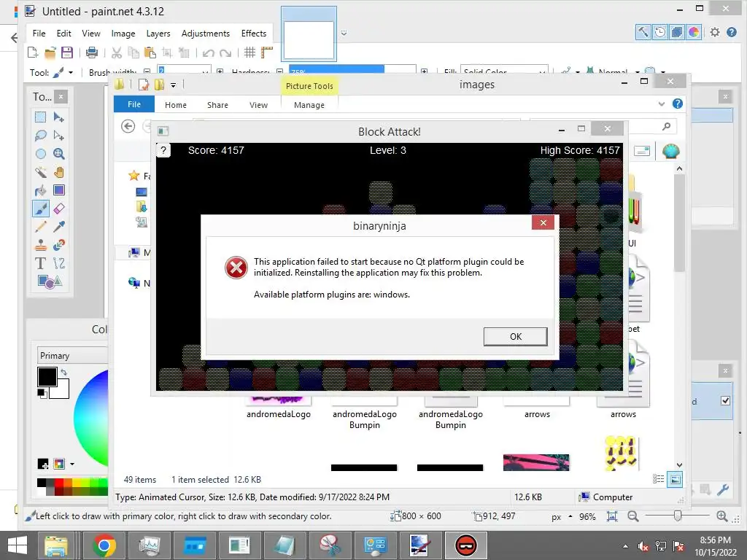Select the Lasso Select tool
This screenshot has height=560, width=747.
point(41,135)
